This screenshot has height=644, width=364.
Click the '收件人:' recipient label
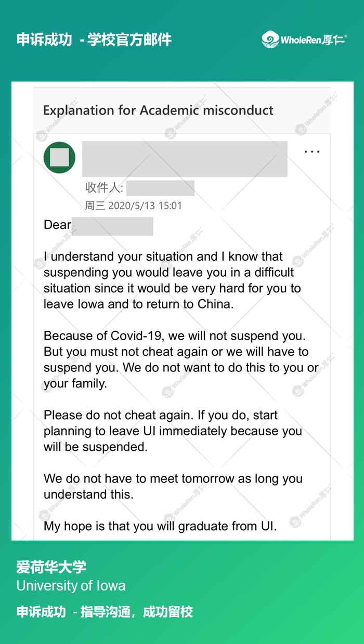(x=104, y=187)
